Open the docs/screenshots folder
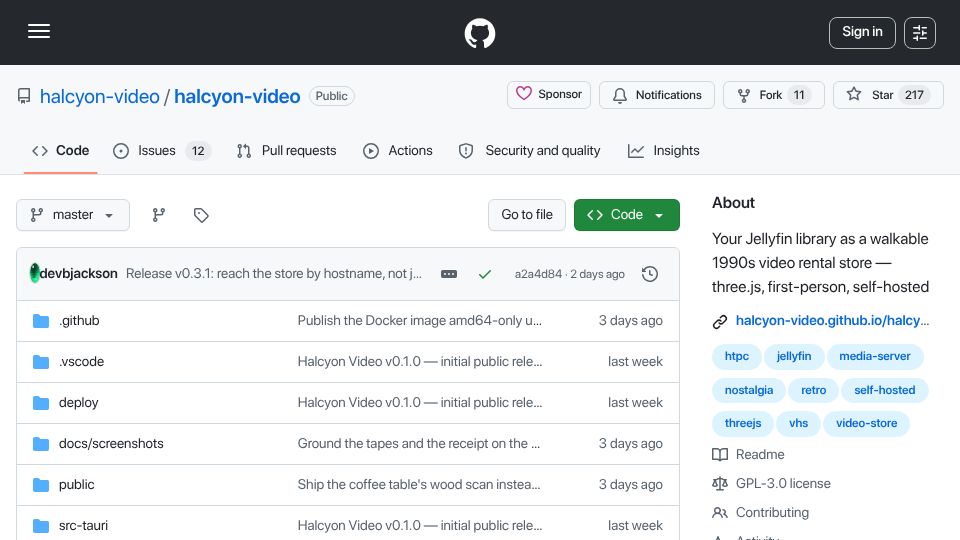Image resolution: width=960 pixels, height=540 pixels. [x=111, y=444]
